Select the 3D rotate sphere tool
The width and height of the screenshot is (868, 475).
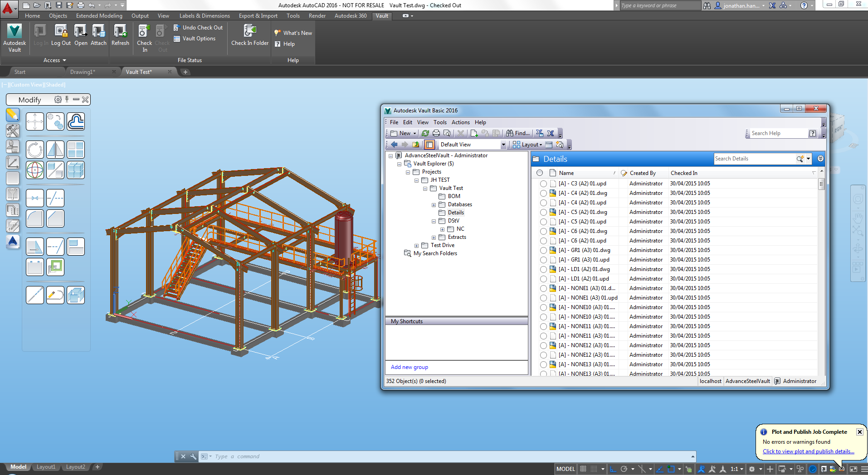point(35,170)
